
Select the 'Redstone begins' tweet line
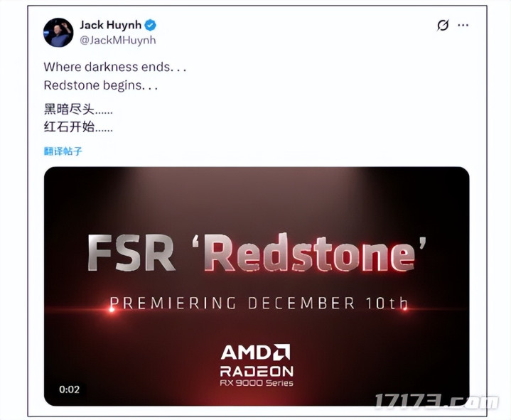(100, 85)
